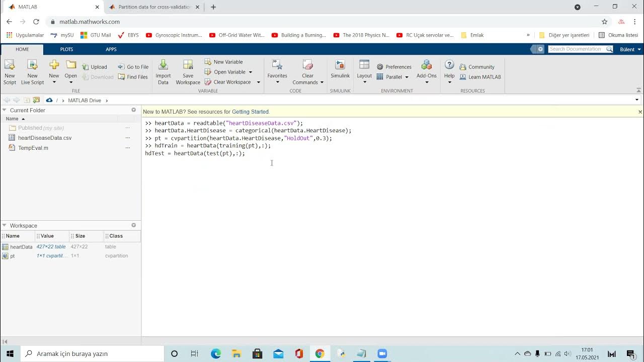
Task: Click the Windows search box
Action: tap(93, 353)
